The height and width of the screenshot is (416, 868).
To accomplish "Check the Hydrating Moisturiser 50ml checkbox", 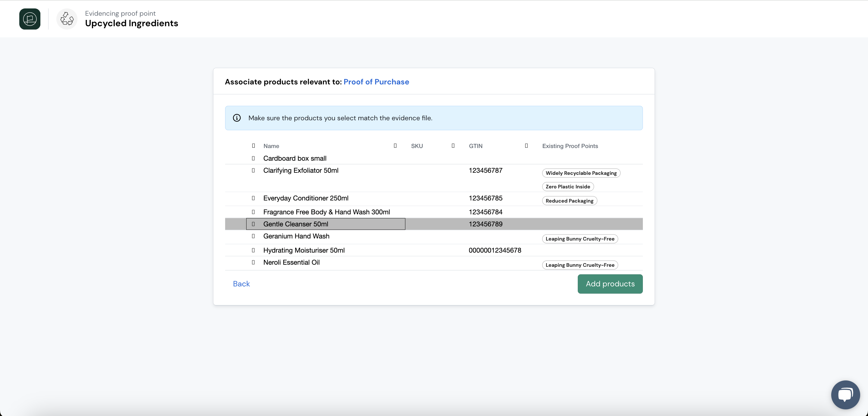I will pos(253,250).
